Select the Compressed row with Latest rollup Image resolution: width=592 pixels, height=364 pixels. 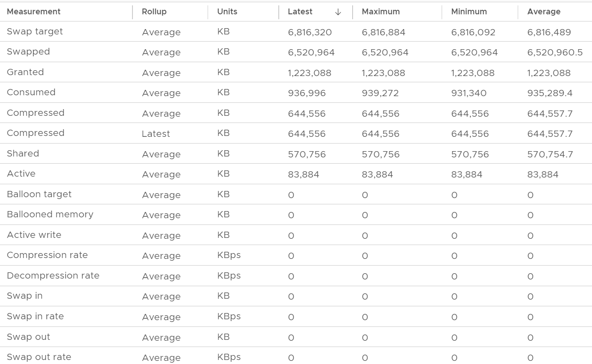click(x=296, y=133)
